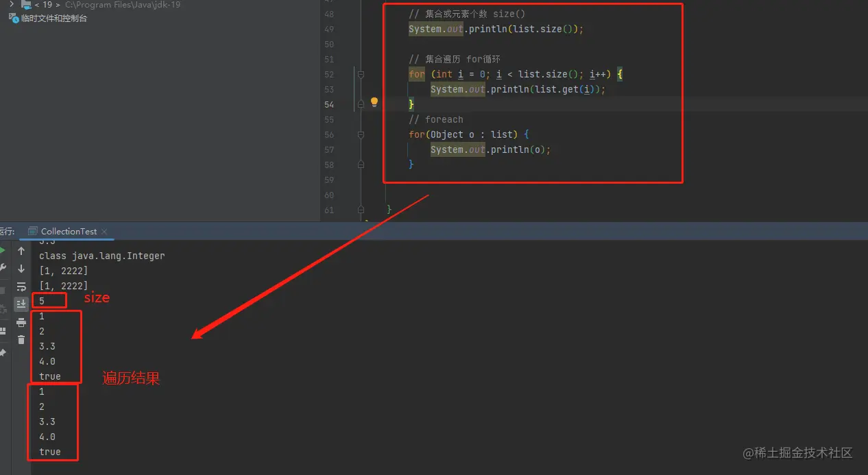Collapse fold marker at line 58
Screen dimensions: 868x475
361,165
